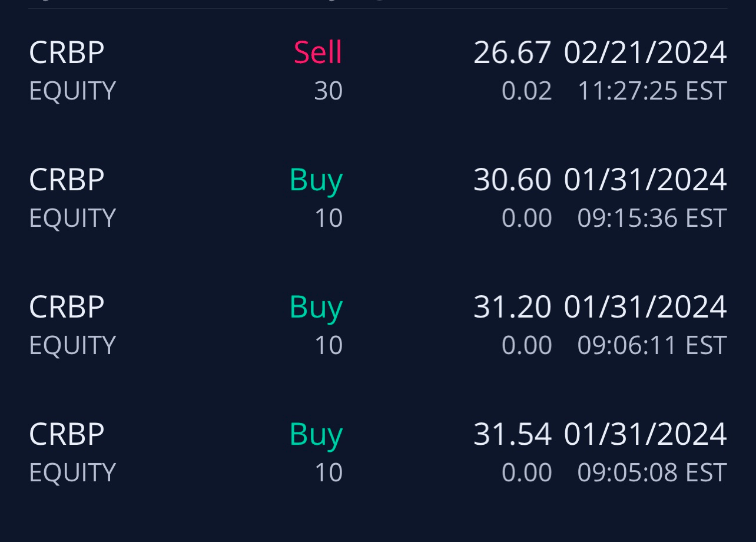This screenshot has width=756, height=542.
Task: Click the Buy label priced at 31.54
Action: click(x=316, y=434)
